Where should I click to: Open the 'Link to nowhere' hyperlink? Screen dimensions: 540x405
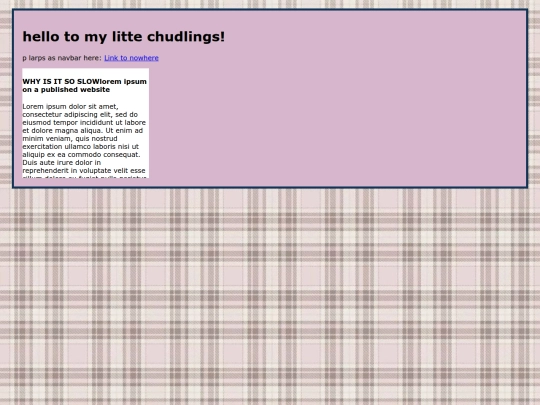click(131, 58)
